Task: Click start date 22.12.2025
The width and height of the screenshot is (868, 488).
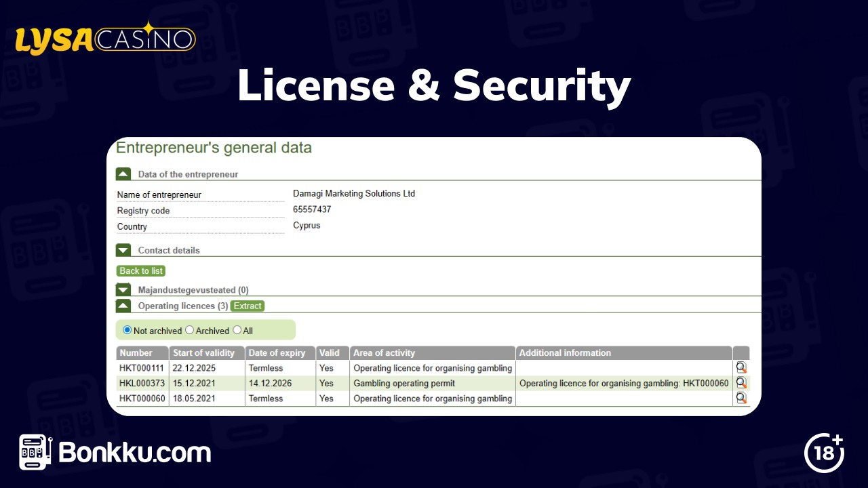Action: pos(194,368)
